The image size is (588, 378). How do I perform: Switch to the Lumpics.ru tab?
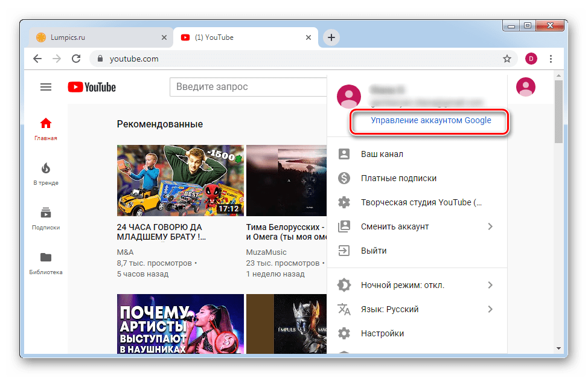pos(101,37)
